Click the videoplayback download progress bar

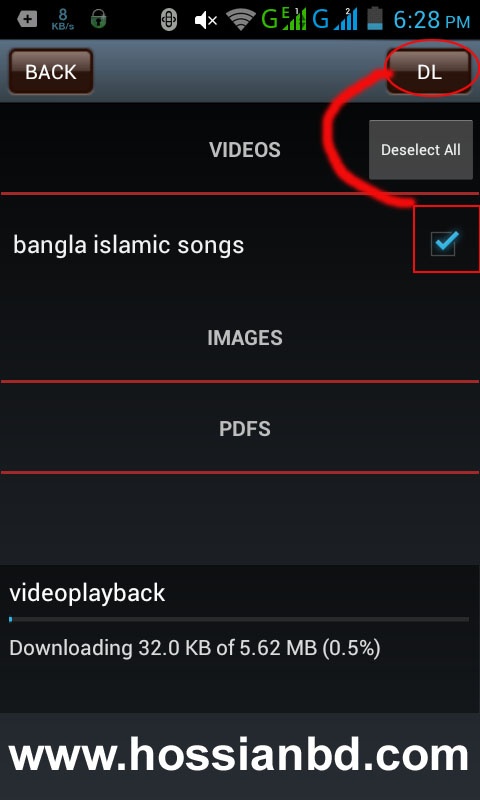click(x=239, y=619)
